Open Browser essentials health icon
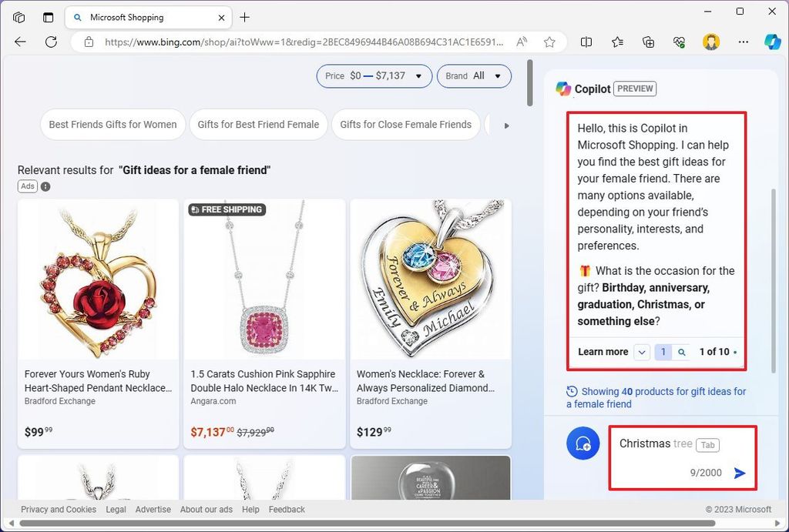Viewport: 789px width, 532px height. pos(679,42)
